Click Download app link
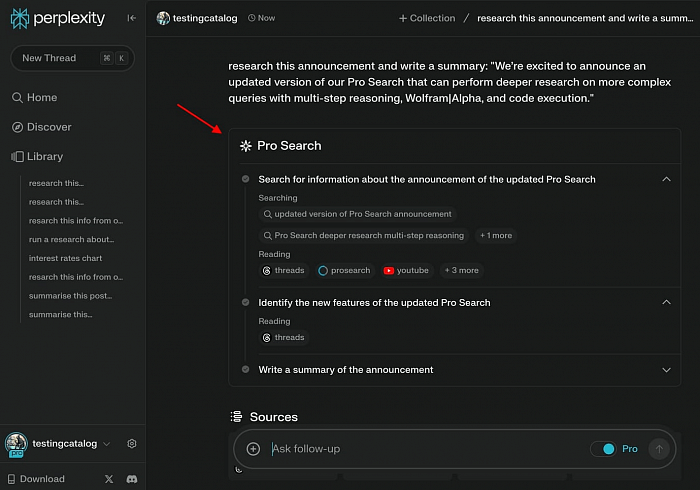 (36, 479)
